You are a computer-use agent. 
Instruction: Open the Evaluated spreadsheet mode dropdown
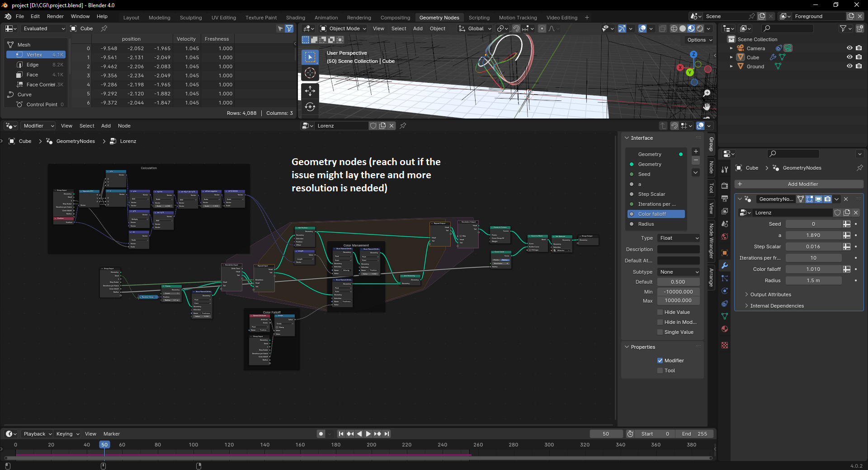44,28
